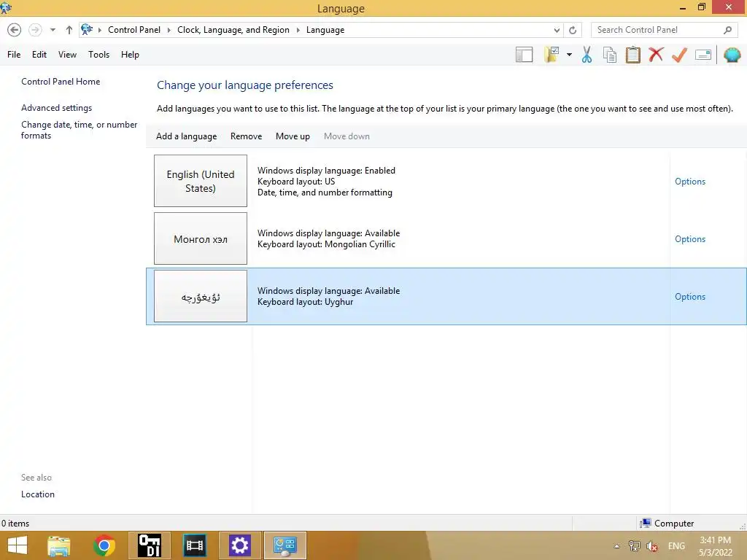Click the red X Delete icon
The image size is (747, 560).
656,54
